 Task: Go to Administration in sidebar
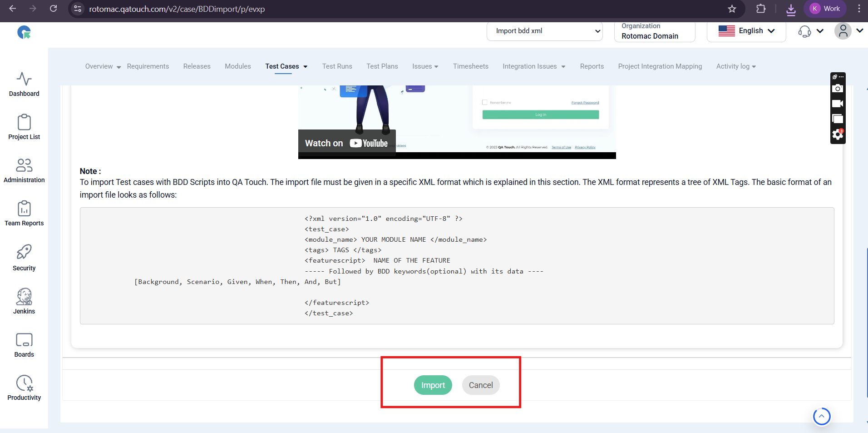coord(24,170)
